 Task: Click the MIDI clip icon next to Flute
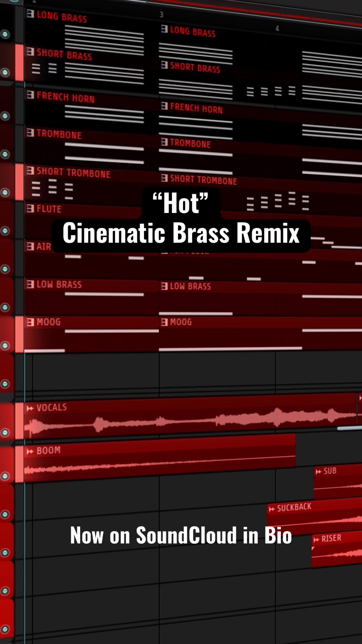tap(30, 209)
